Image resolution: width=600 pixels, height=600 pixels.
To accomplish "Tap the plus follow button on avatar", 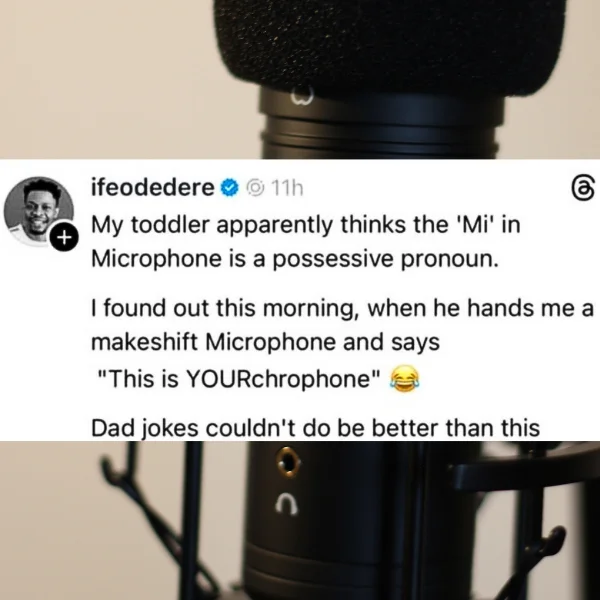I will click(64, 238).
